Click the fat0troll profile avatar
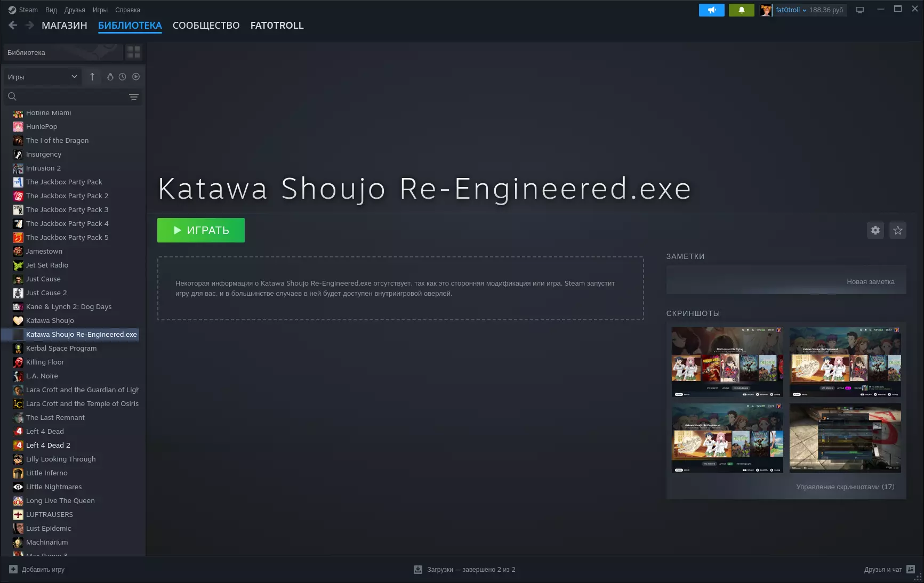 pyautogui.click(x=766, y=10)
